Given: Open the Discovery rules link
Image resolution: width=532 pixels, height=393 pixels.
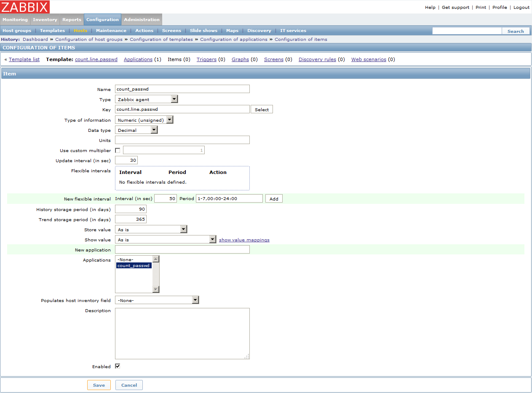Looking at the screenshot, I should click(x=317, y=59).
